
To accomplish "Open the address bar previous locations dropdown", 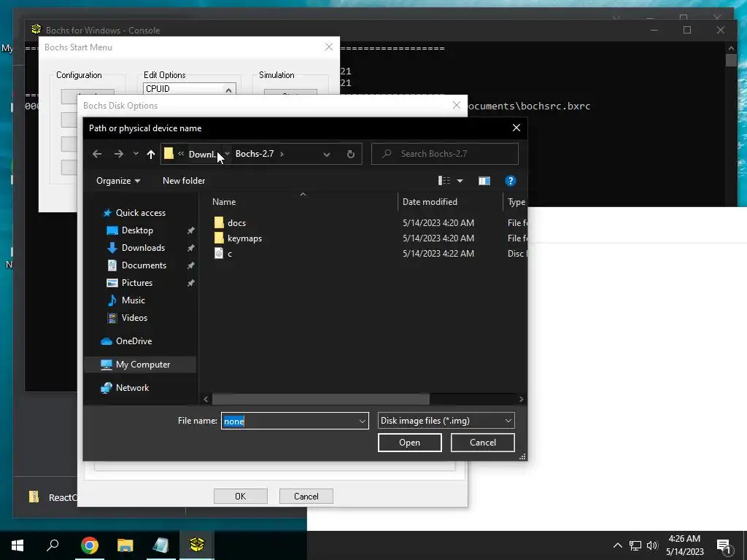I will [327, 154].
